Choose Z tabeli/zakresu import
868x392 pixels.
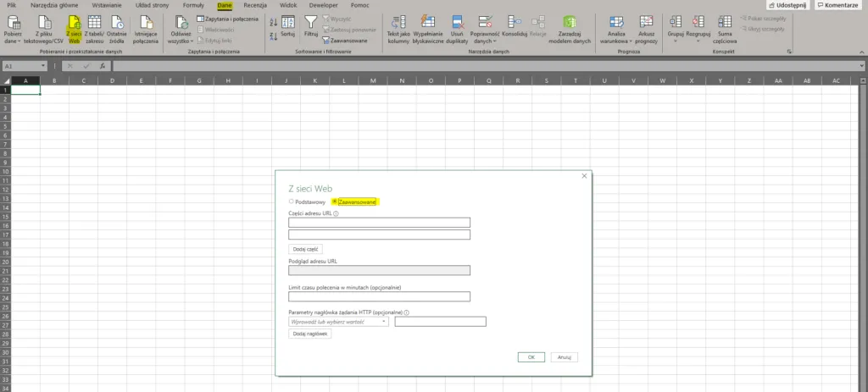tap(94, 30)
